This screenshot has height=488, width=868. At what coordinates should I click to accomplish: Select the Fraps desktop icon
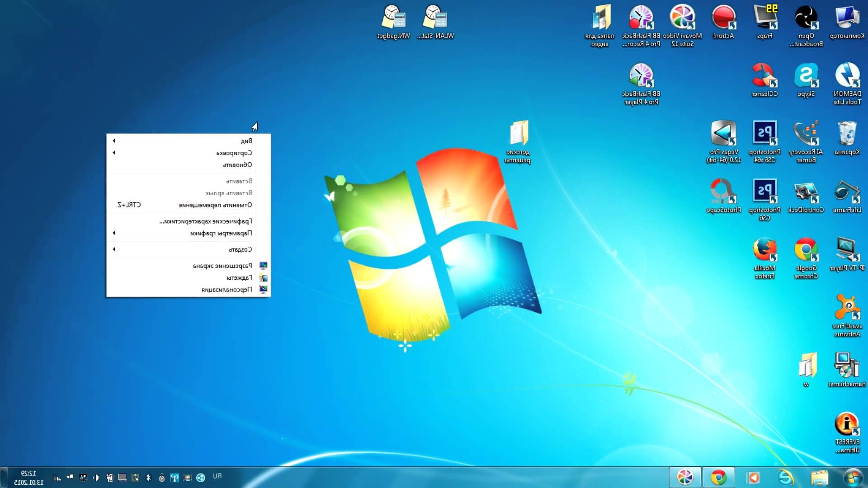[765, 22]
